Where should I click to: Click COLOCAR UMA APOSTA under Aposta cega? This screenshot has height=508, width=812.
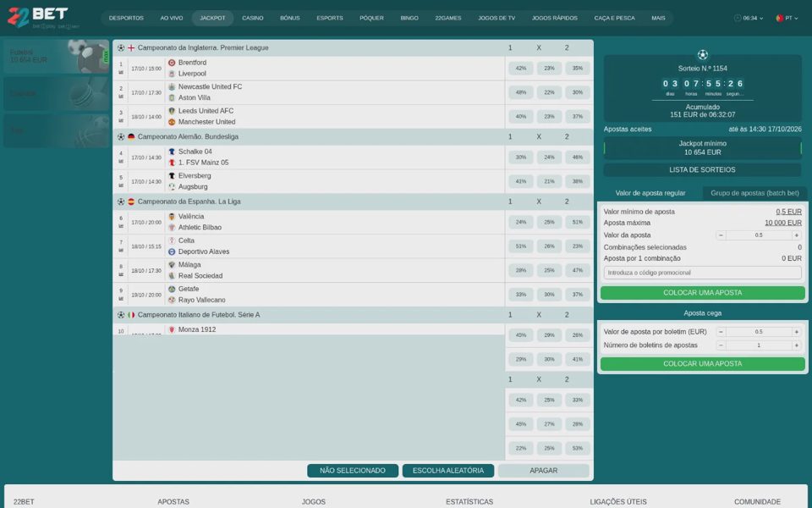pos(702,364)
